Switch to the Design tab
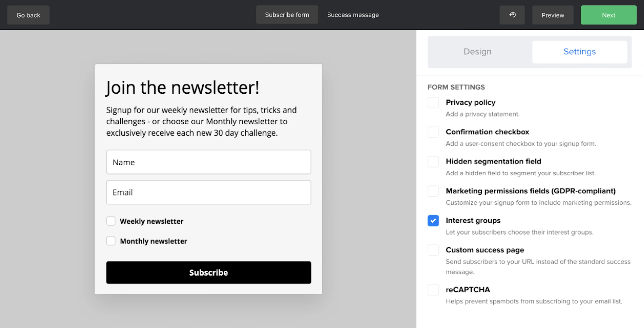 [477, 52]
